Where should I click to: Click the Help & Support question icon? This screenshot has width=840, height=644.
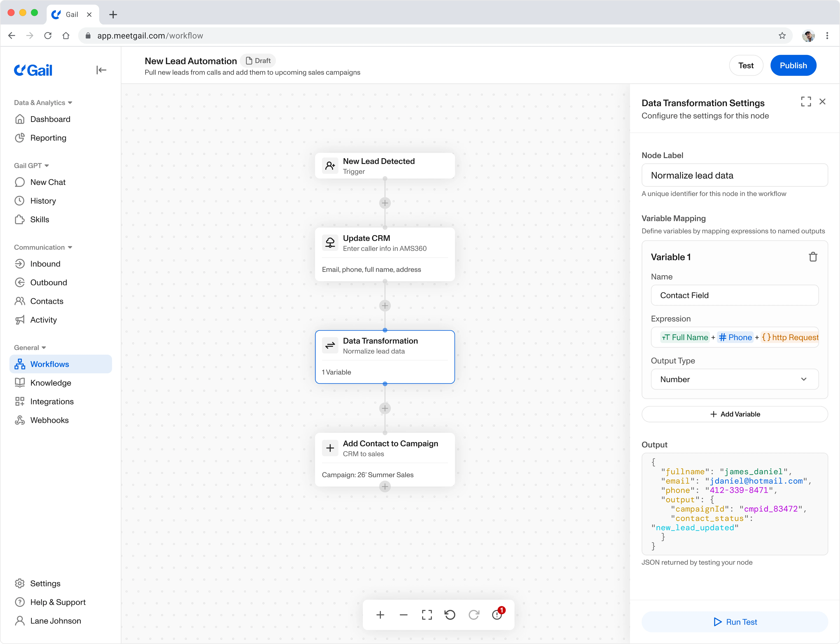pyautogui.click(x=20, y=602)
